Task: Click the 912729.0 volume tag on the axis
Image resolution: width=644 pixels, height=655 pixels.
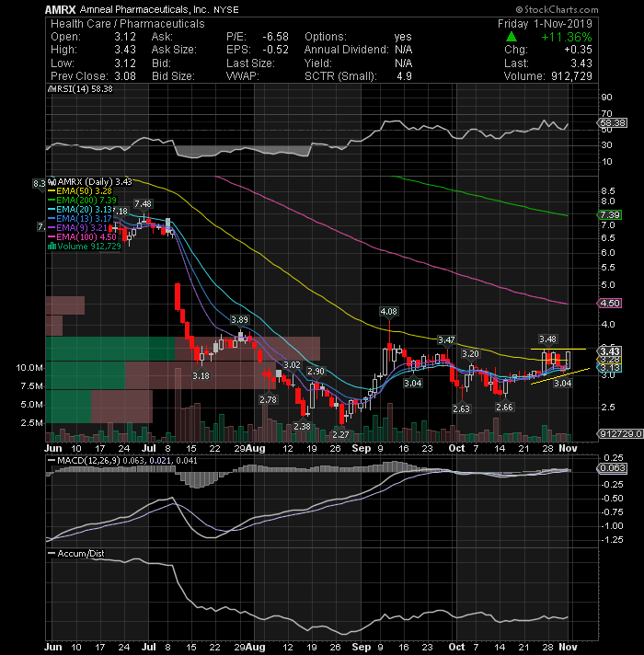Action: pos(621,433)
